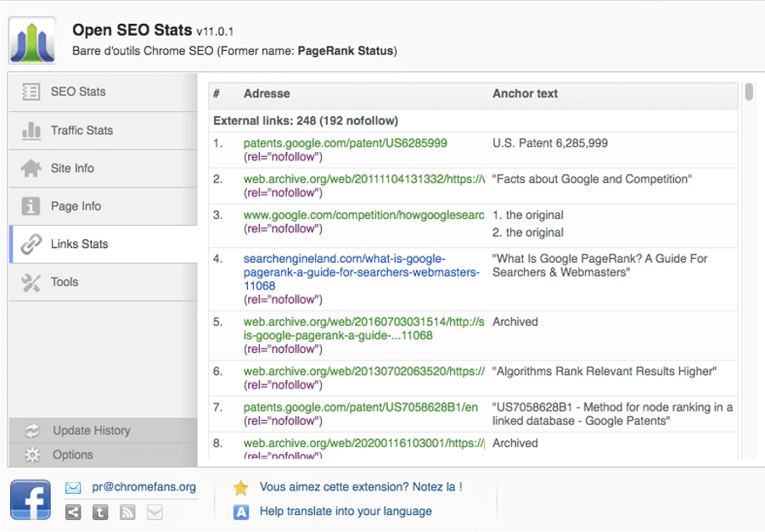
Task: Click the grey mail icon in footer
Action: pyautogui.click(x=155, y=512)
